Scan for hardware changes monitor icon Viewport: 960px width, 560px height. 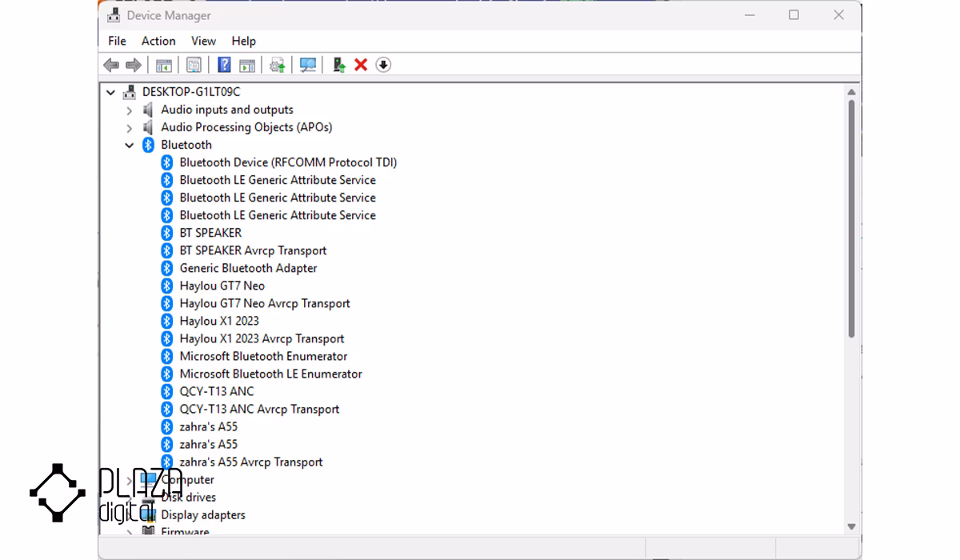308,65
